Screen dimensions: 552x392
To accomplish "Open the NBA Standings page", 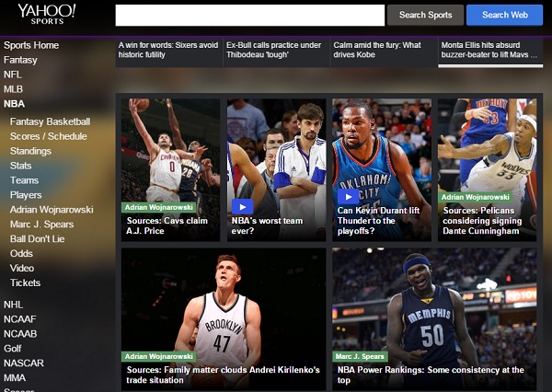I will coord(30,151).
